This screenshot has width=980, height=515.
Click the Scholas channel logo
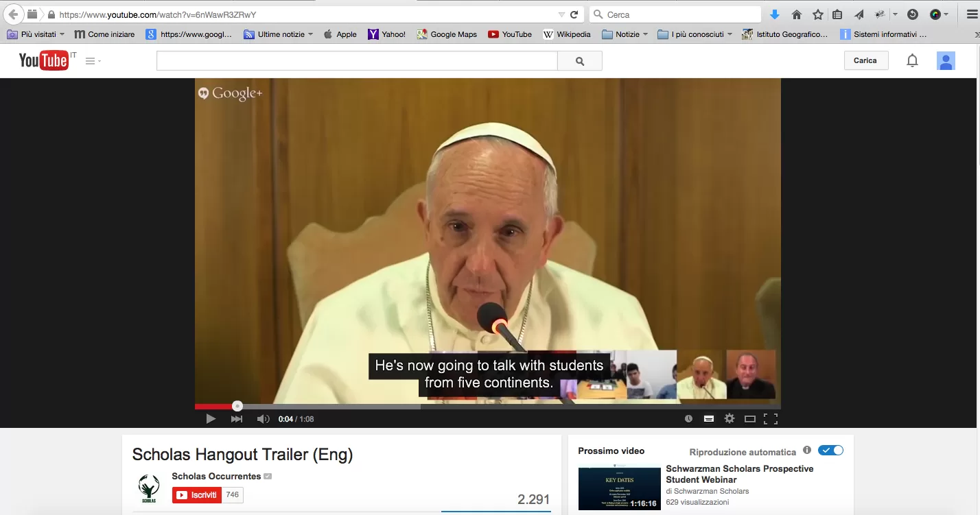[x=149, y=488]
